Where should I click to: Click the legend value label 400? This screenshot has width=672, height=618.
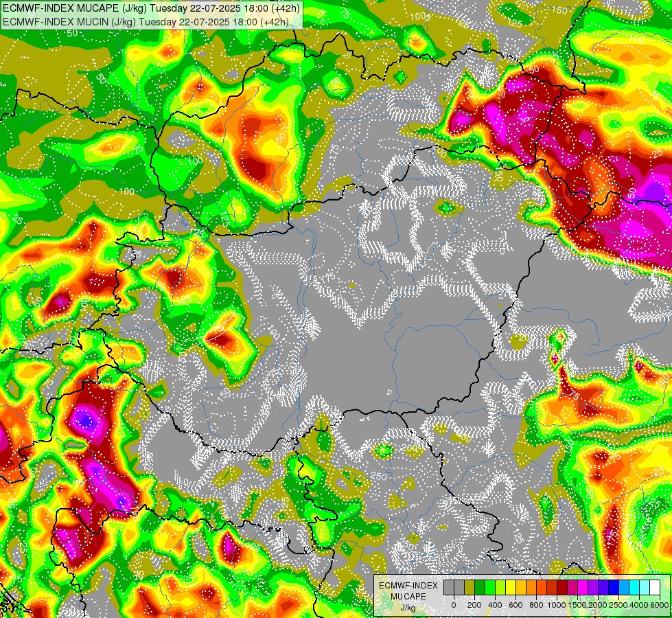click(495, 605)
